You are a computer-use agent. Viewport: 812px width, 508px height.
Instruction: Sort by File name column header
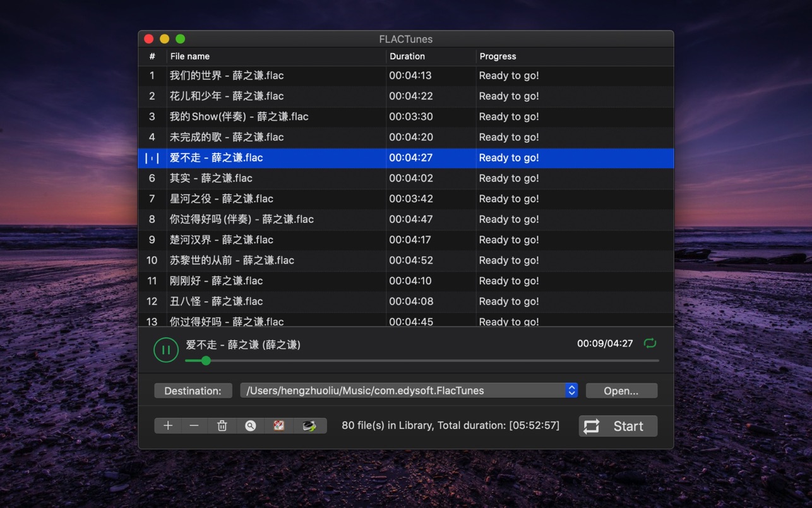[x=189, y=56]
